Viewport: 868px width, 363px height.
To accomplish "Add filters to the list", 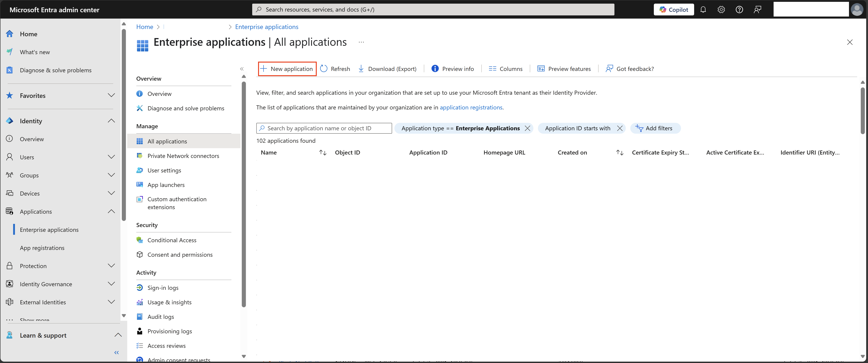I will 655,128.
